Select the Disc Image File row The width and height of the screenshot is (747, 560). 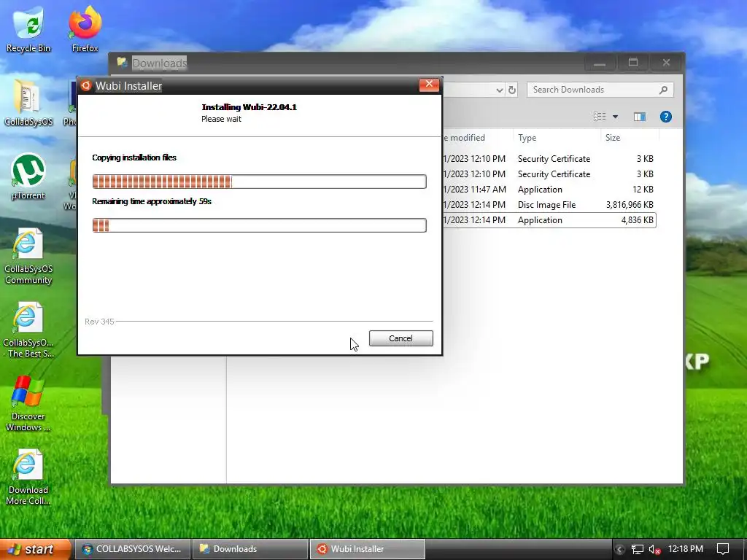(x=549, y=205)
